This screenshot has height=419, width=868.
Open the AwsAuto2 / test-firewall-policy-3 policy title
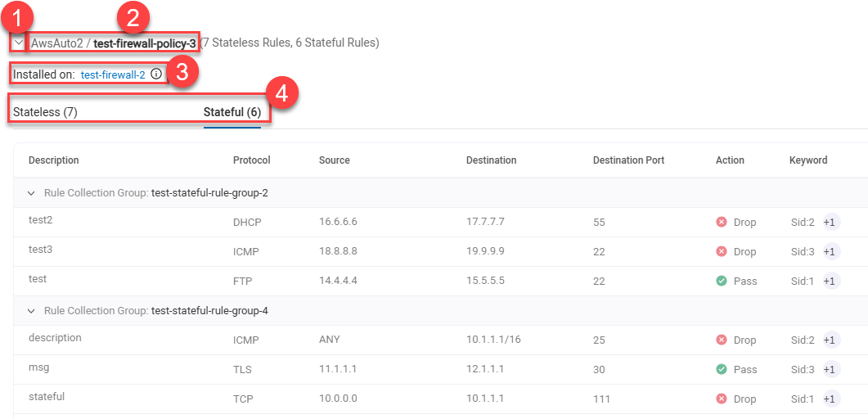(113, 43)
